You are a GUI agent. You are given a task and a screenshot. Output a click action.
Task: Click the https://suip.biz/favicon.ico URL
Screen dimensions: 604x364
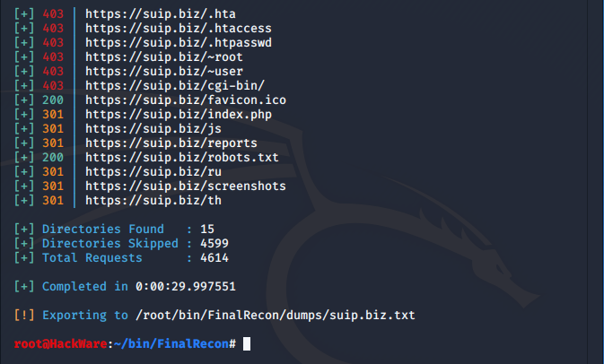coord(186,100)
